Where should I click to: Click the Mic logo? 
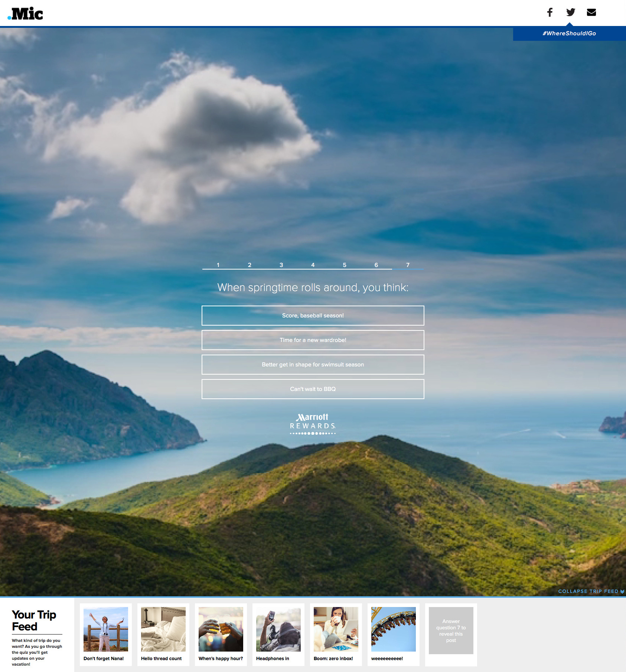[x=25, y=14]
